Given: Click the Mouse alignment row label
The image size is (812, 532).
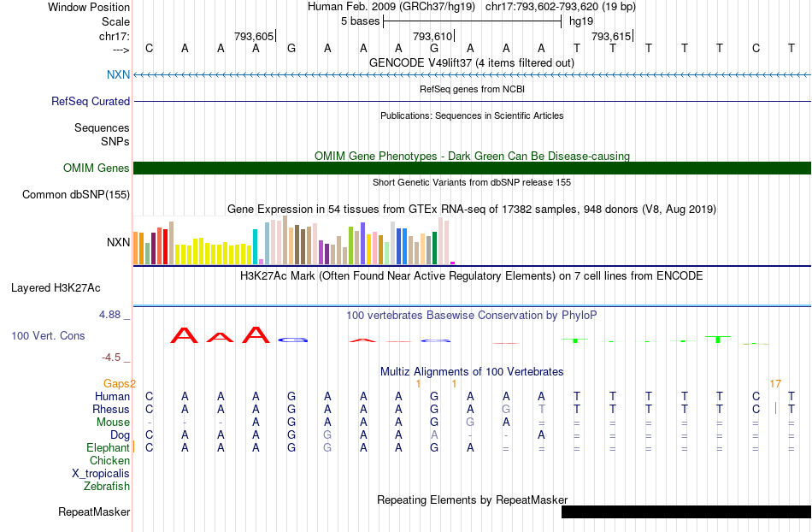Looking at the screenshot, I should (x=114, y=423).
